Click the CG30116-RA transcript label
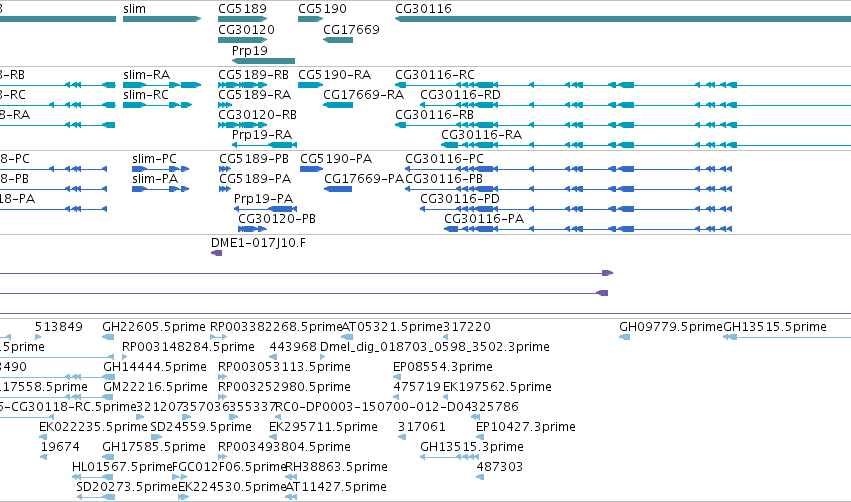The image size is (851, 502). point(481,135)
